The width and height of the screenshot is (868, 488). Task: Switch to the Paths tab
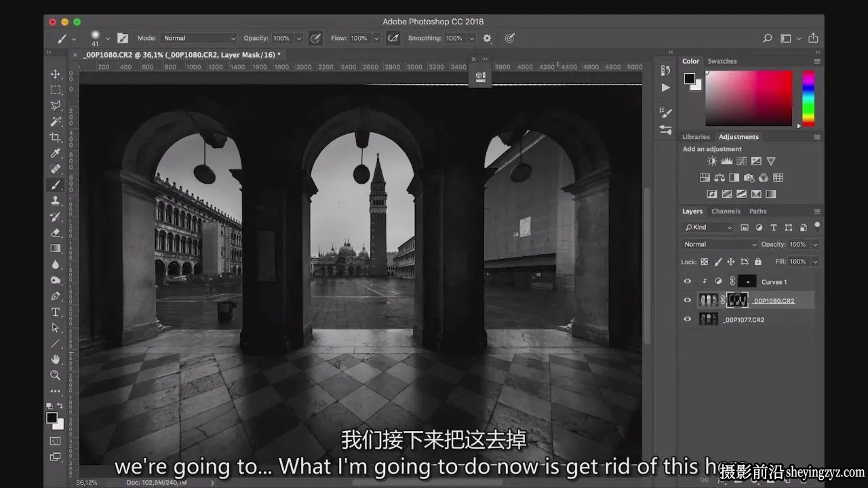[x=757, y=211]
